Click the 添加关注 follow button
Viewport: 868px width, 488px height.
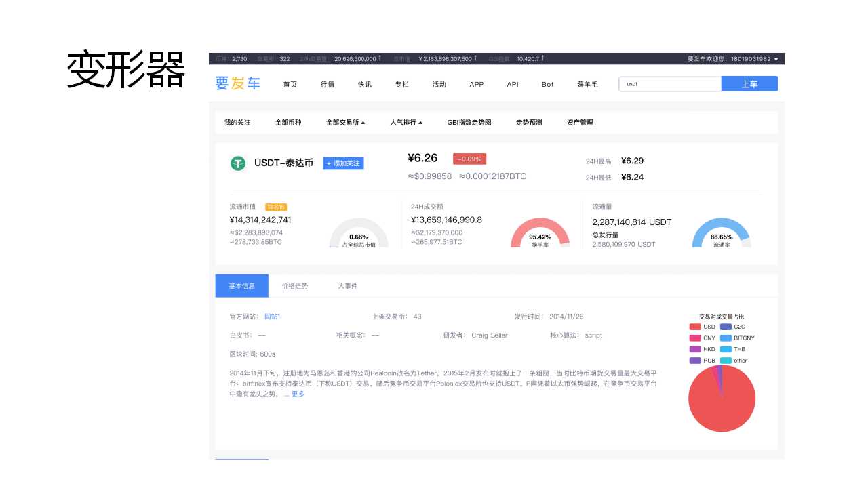[343, 163]
